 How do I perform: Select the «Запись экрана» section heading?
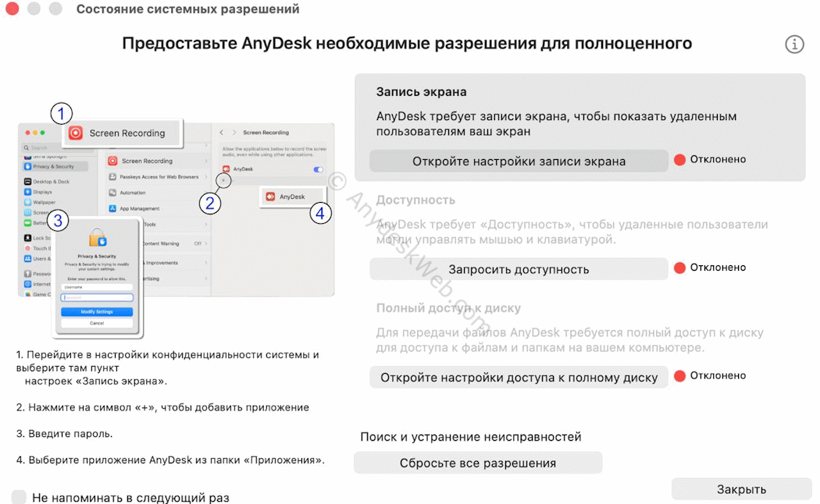tap(422, 92)
